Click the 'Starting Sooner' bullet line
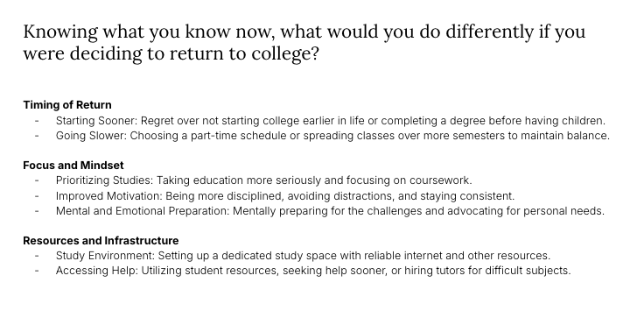Image resolution: width=644 pixels, height=325 pixels. pyautogui.click(x=331, y=121)
